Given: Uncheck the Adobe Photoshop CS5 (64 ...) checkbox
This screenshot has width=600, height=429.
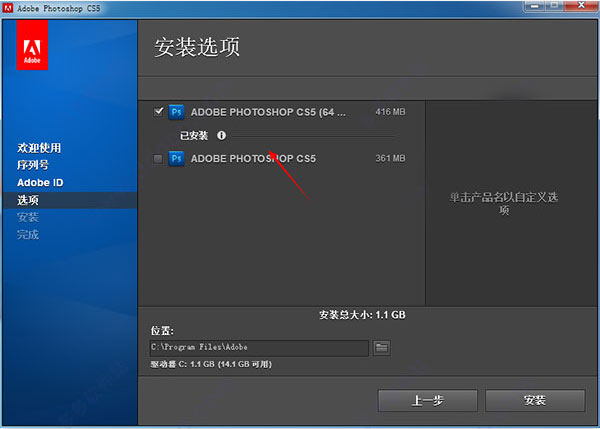Looking at the screenshot, I should [x=158, y=112].
